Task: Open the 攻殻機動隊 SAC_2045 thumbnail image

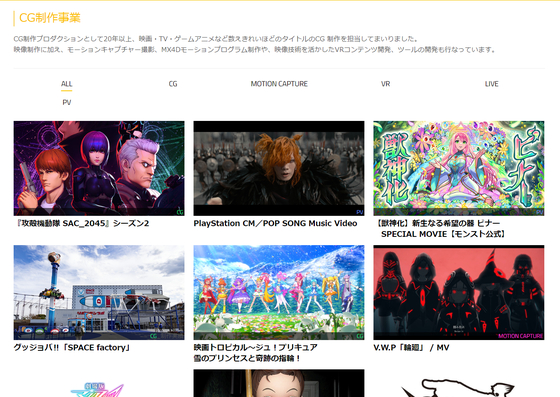Action: click(x=99, y=168)
